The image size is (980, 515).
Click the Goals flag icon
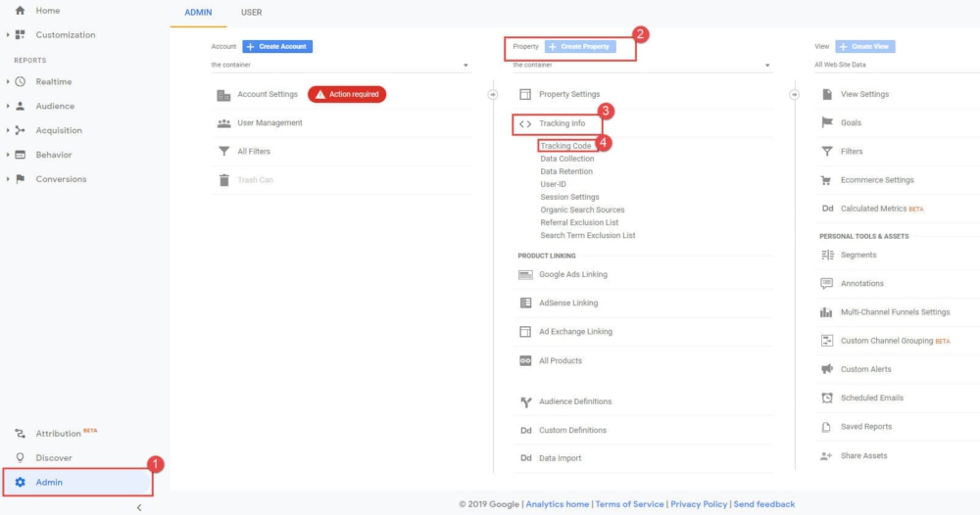pyautogui.click(x=827, y=123)
